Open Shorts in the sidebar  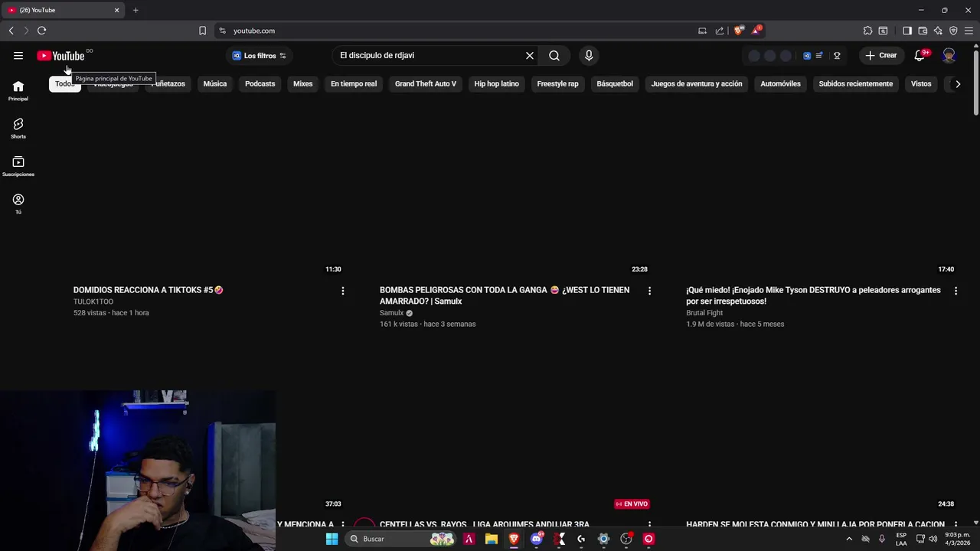click(x=18, y=128)
